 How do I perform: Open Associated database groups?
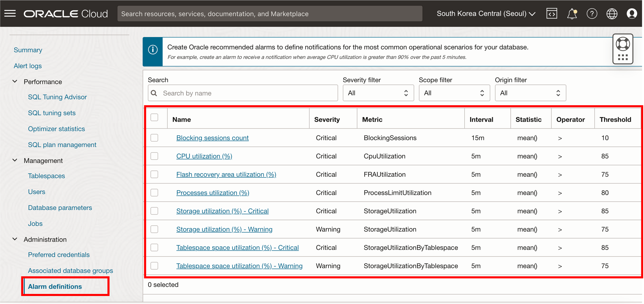[70, 271]
